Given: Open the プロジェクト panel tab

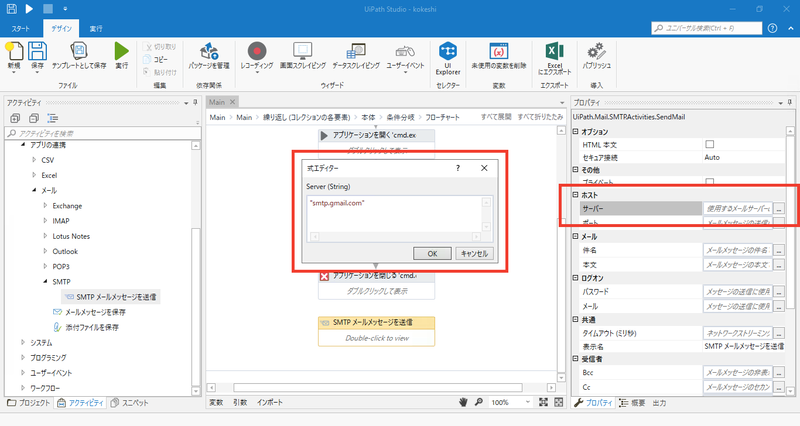Looking at the screenshot, I should click(x=29, y=403).
